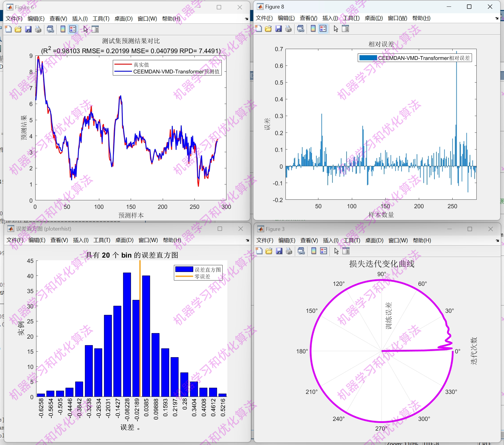504x445 pixels.
Task: Open 编辑(E) menu in Figure 3
Action: coord(287,241)
